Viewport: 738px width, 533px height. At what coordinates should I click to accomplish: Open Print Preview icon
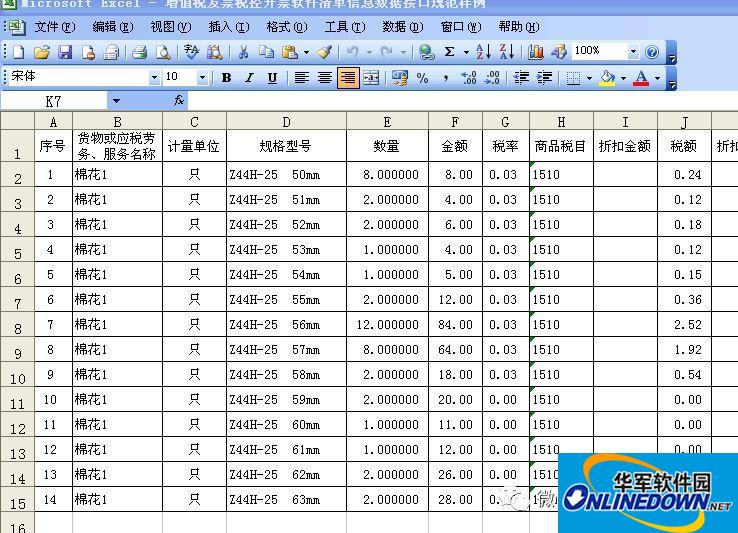tap(163, 52)
